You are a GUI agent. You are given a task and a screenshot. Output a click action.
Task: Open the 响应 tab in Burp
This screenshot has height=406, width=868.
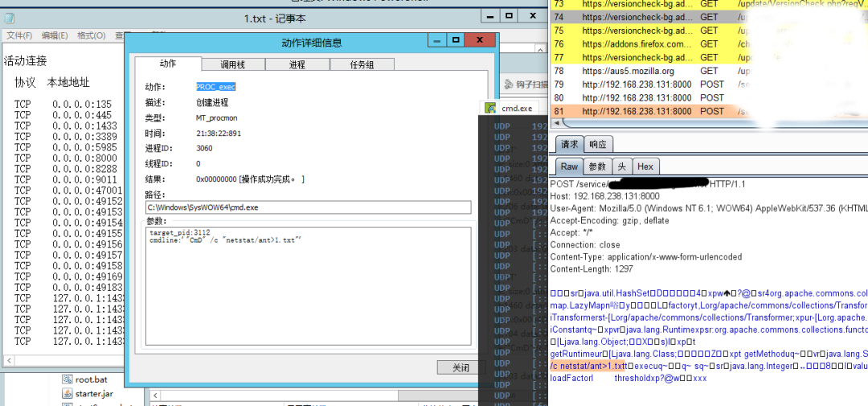click(x=598, y=145)
